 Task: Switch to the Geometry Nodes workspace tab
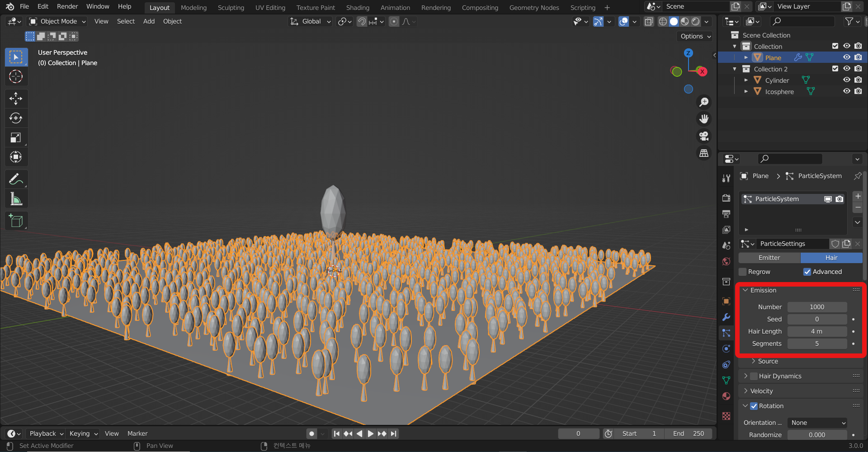pyautogui.click(x=534, y=8)
